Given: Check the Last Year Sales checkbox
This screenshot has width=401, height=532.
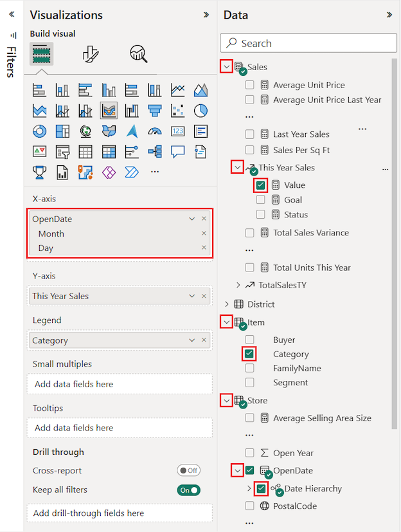Looking at the screenshot, I should 249,134.
